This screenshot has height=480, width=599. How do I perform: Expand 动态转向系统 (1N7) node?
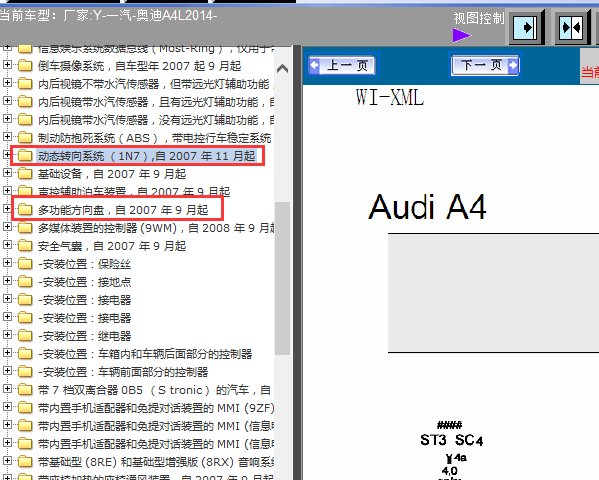[x=7, y=155]
